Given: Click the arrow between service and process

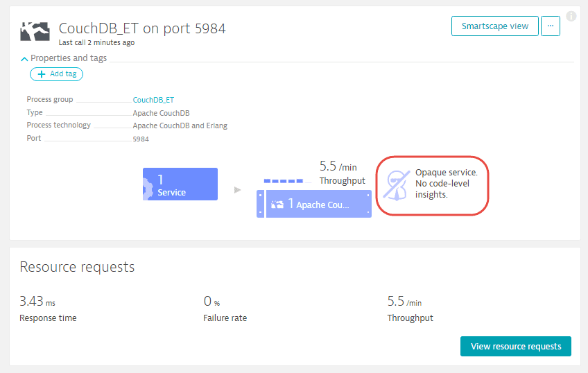Looking at the screenshot, I should (x=237, y=190).
